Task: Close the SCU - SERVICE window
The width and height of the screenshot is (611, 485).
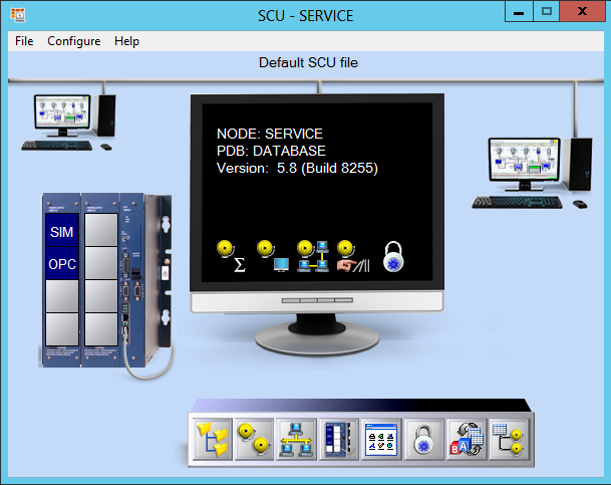Action: click(583, 12)
